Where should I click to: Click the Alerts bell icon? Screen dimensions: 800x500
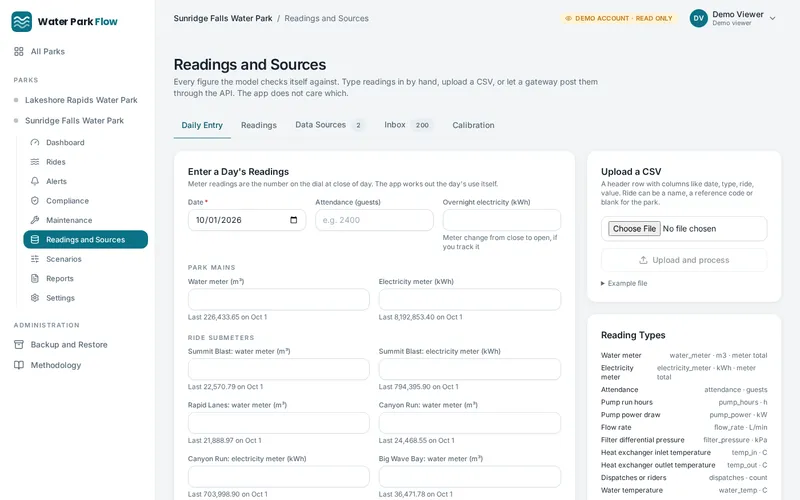coord(35,181)
